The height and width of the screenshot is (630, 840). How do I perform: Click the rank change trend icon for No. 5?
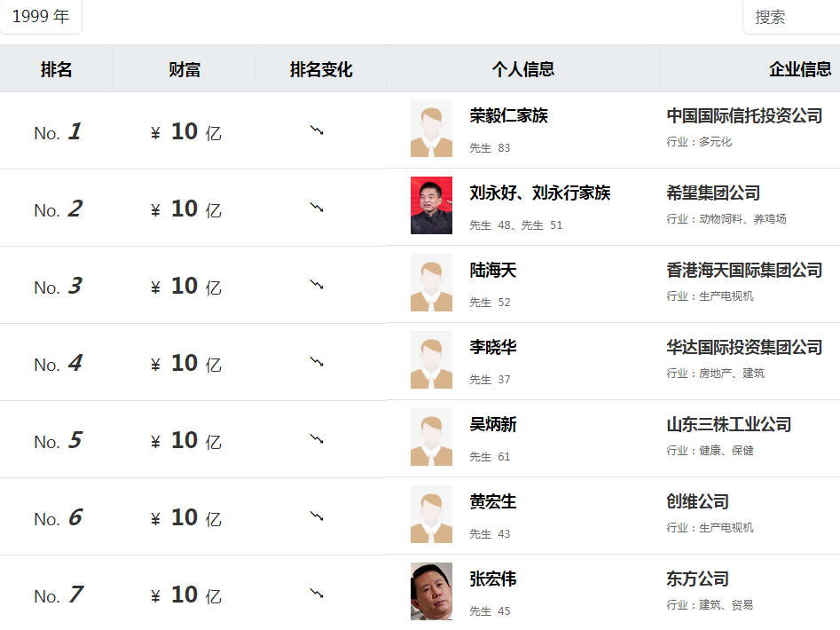[x=317, y=439]
